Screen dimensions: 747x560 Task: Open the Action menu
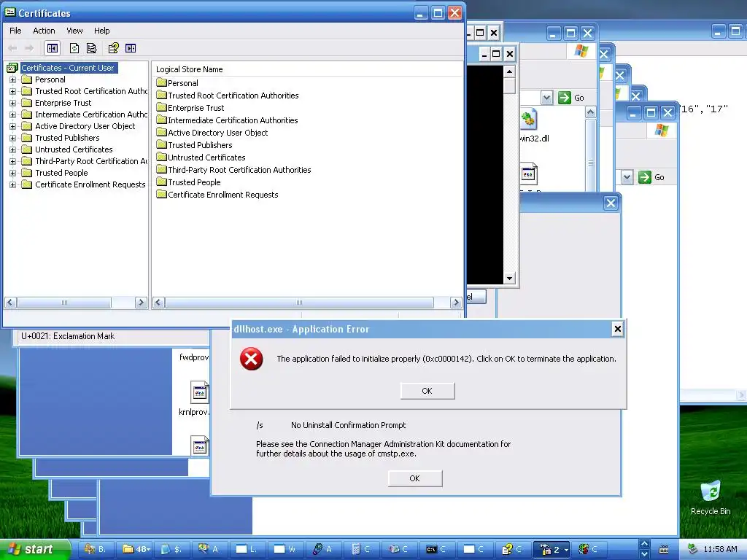[x=44, y=31]
